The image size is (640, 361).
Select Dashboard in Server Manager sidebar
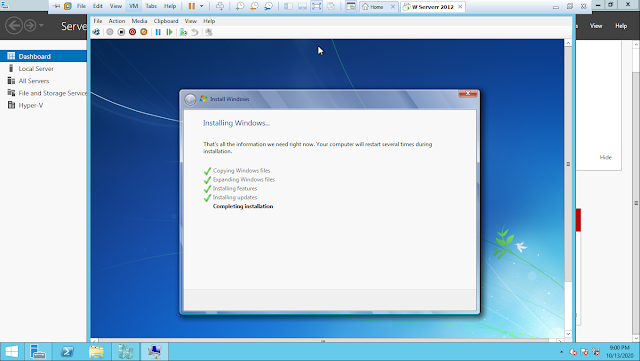43,56
